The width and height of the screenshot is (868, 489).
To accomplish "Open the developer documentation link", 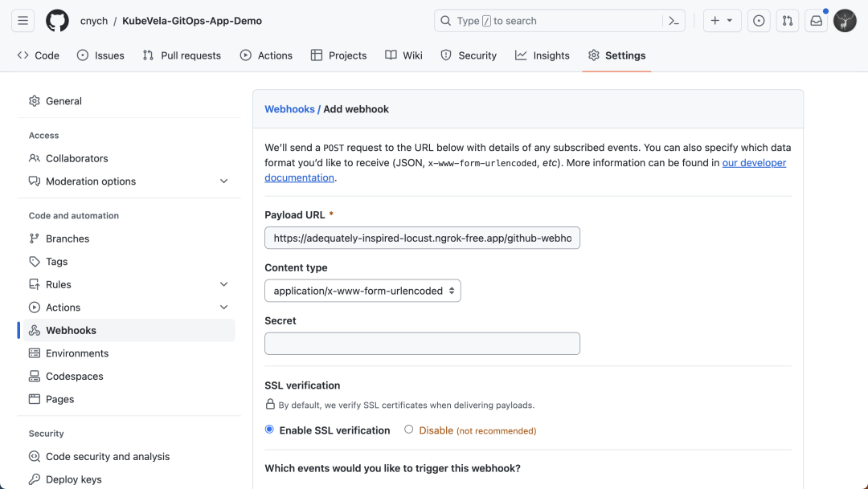I will point(754,163).
